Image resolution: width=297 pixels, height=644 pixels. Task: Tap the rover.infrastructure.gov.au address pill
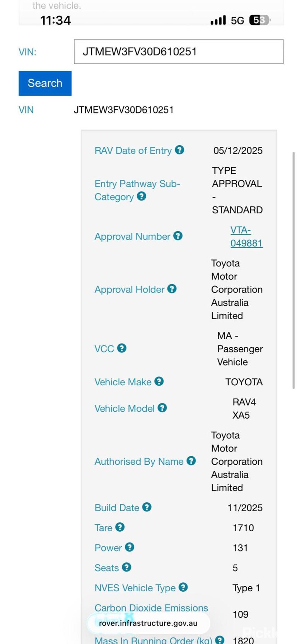click(x=148, y=623)
